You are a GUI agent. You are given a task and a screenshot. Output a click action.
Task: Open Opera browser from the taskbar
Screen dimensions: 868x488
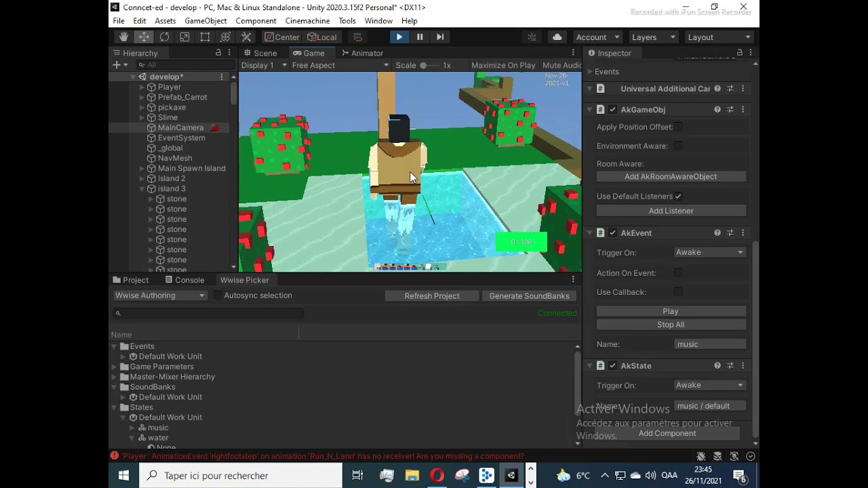pyautogui.click(x=437, y=475)
